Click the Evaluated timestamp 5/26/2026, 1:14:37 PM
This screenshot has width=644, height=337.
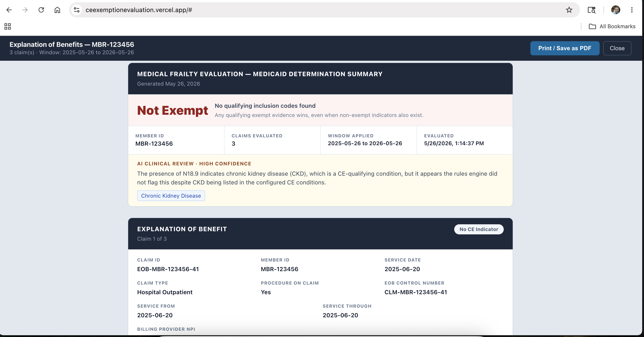coord(454,143)
